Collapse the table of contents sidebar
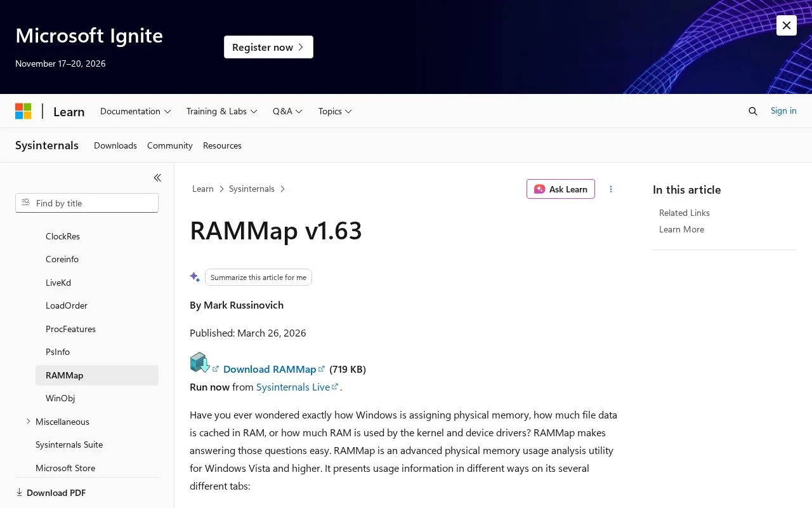The image size is (812, 508). [157, 178]
